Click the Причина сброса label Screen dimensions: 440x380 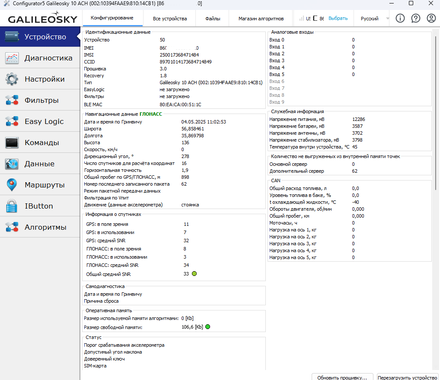pyautogui.click(x=101, y=301)
